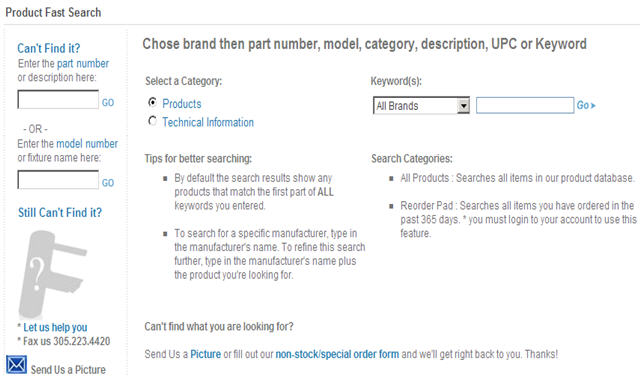Click the model number link text
This screenshot has width=640, height=389.
click(87, 144)
